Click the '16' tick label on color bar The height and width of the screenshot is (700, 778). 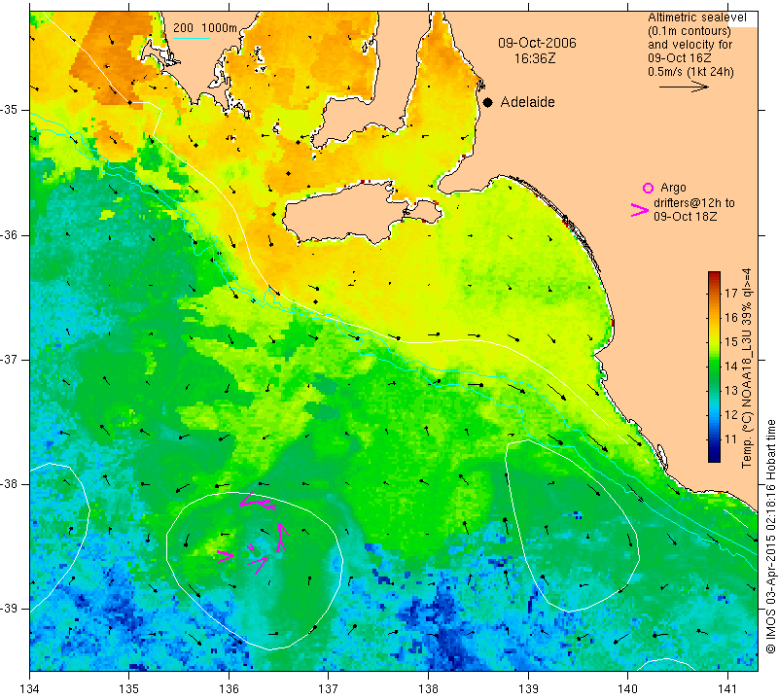731,317
